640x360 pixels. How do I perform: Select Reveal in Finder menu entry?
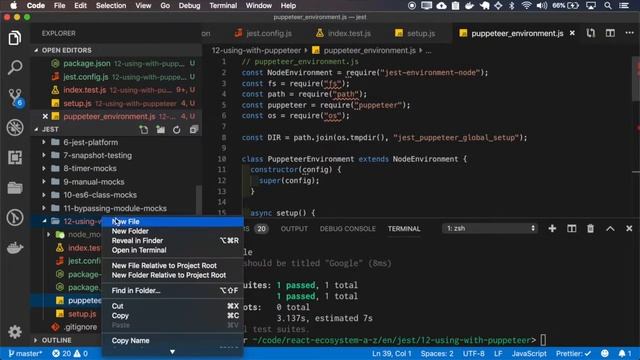coord(172,241)
